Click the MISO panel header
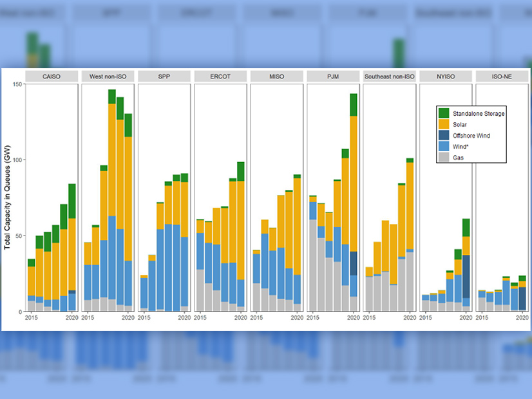Viewport: 532px width, 399px height. point(276,76)
